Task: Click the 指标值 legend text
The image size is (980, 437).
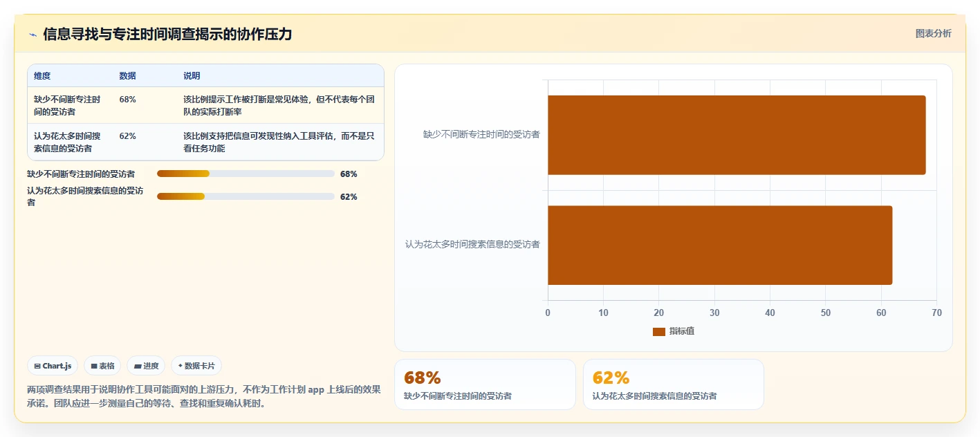Action: pyautogui.click(x=682, y=332)
